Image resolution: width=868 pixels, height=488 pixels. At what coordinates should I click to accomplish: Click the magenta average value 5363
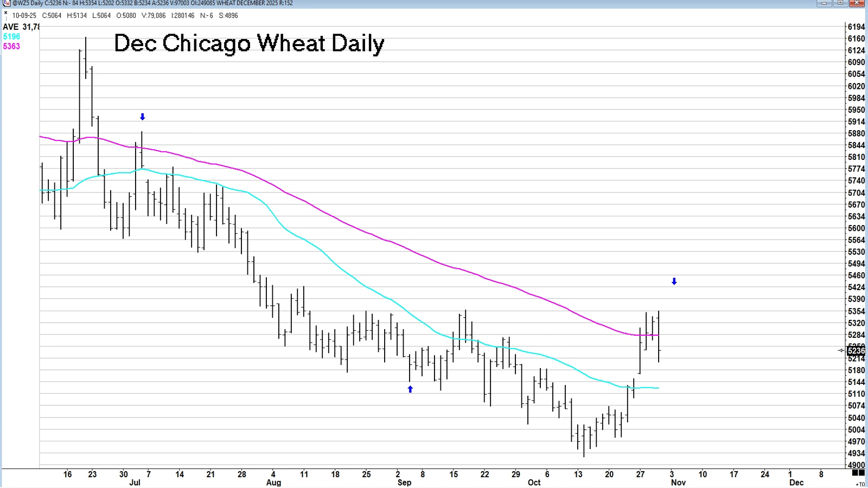(x=11, y=47)
